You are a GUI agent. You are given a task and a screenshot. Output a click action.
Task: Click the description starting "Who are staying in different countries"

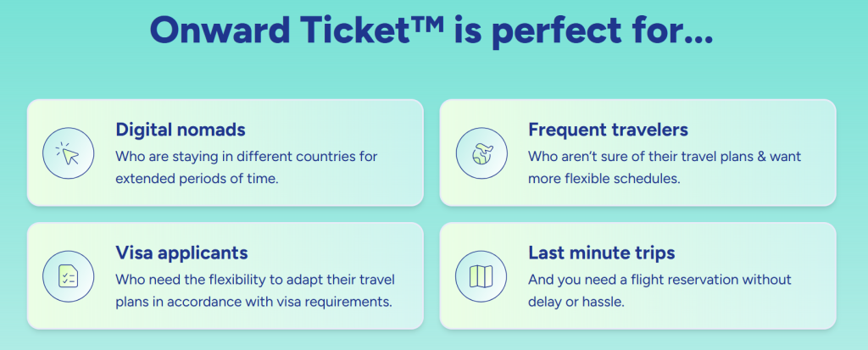(x=247, y=157)
